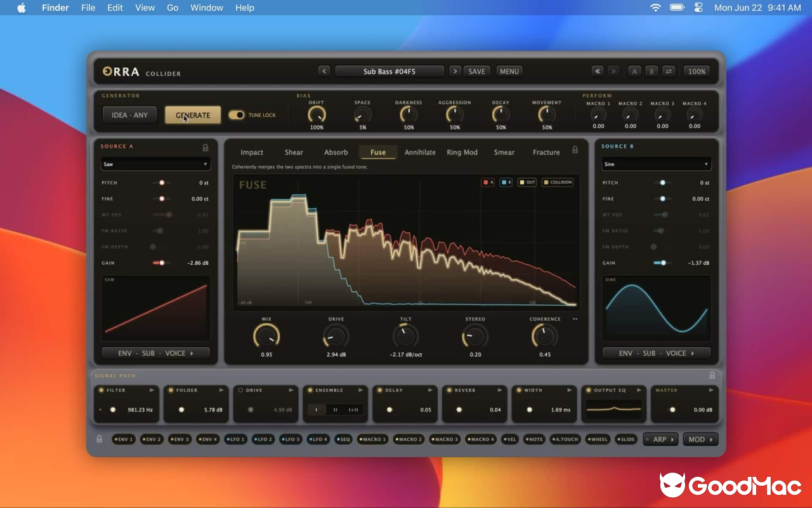
Task: Switch to the Absorb collision tab
Action: pyautogui.click(x=336, y=152)
